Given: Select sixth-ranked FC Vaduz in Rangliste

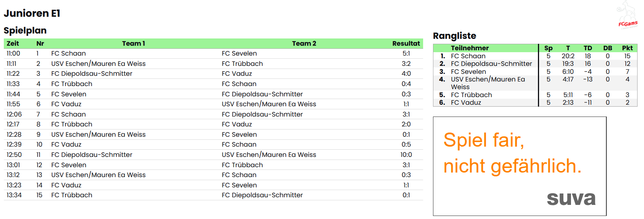Looking at the screenshot, I should (x=466, y=102).
